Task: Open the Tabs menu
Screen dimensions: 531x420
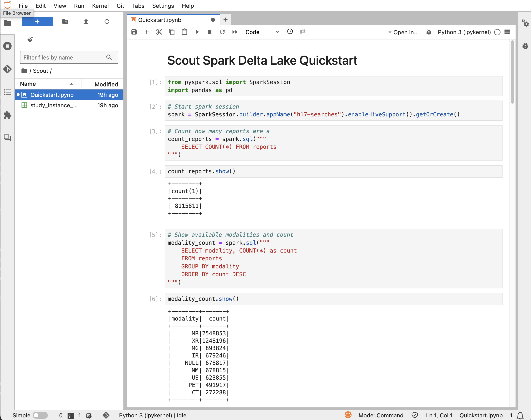Action: click(x=138, y=6)
